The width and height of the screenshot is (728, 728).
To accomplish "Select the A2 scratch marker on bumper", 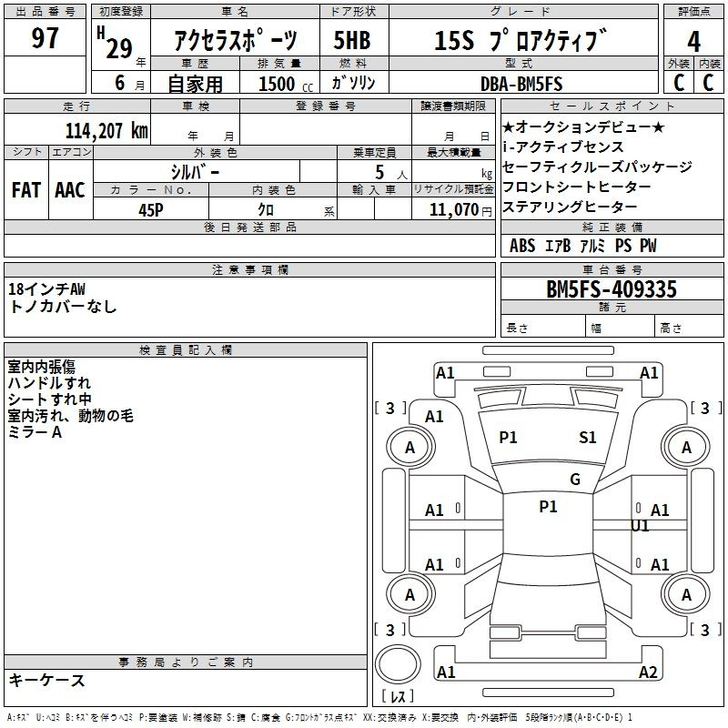I will [648, 672].
